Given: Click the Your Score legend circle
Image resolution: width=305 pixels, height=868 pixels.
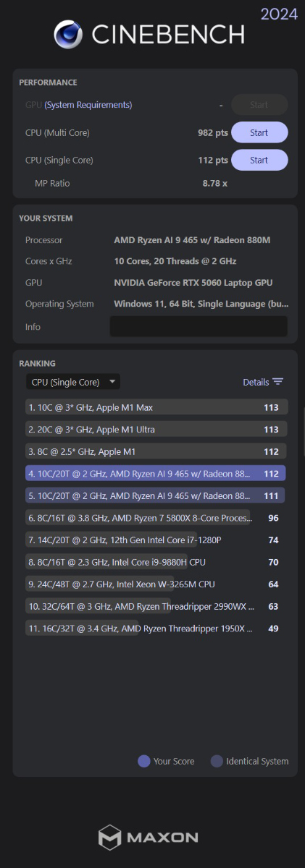Looking at the screenshot, I should click(144, 761).
